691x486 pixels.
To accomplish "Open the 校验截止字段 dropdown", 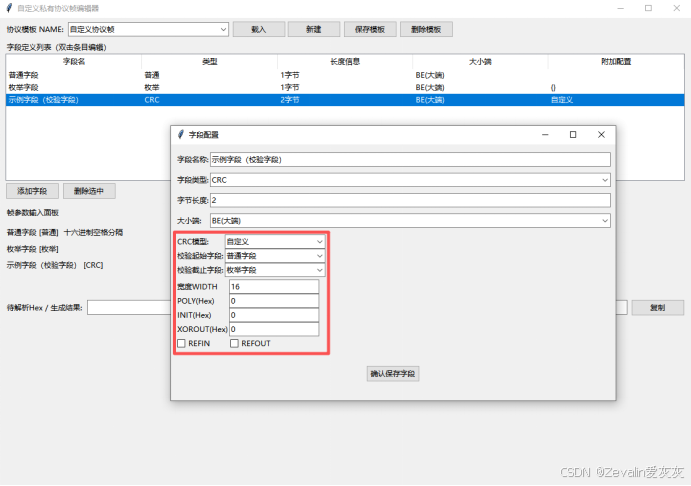I will pos(275,270).
